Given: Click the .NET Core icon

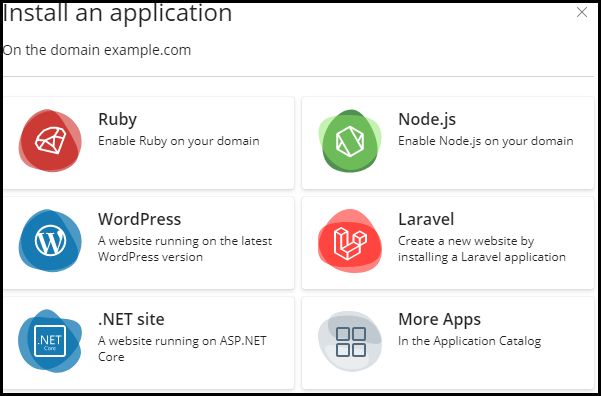Looking at the screenshot, I should click(x=50, y=341).
